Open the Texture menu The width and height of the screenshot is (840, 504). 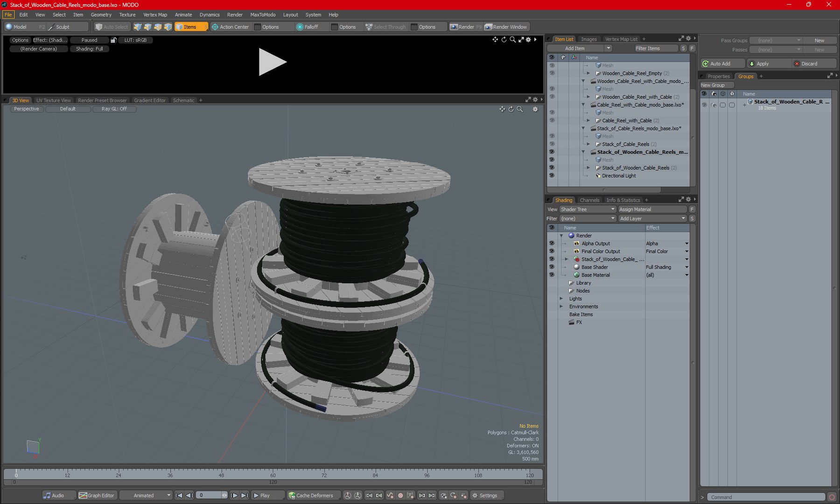(127, 14)
